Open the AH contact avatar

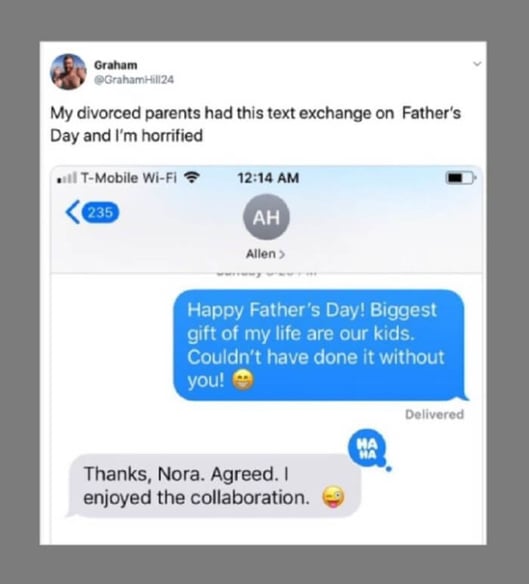tap(266, 217)
